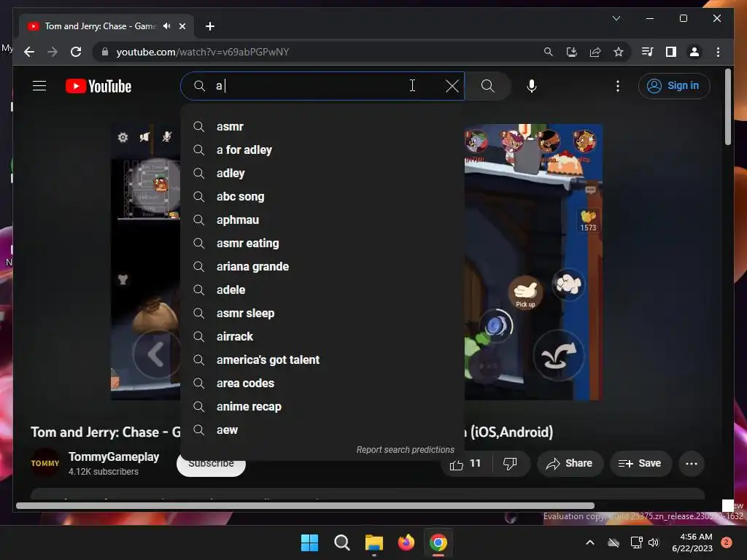Open Windows taskbar search
The image size is (747, 560).
pyautogui.click(x=341, y=542)
